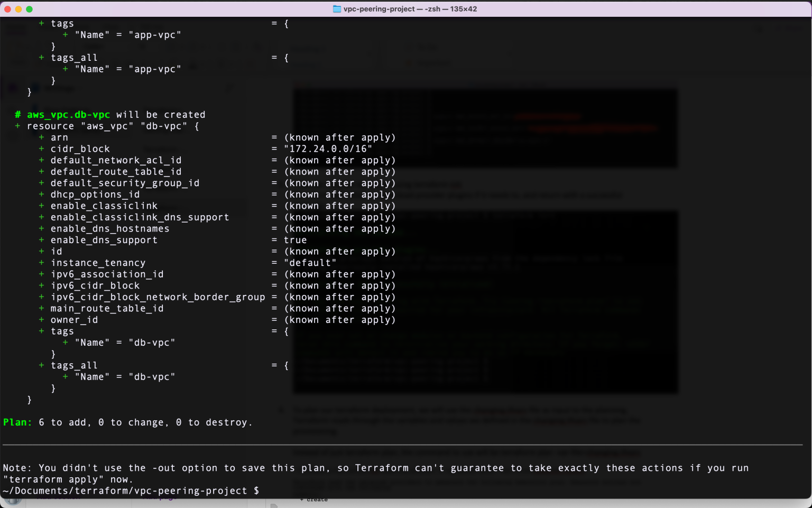Select the value "true" for enable_dns_support
Image resolution: width=812 pixels, height=508 pixels.
point(295,240)
